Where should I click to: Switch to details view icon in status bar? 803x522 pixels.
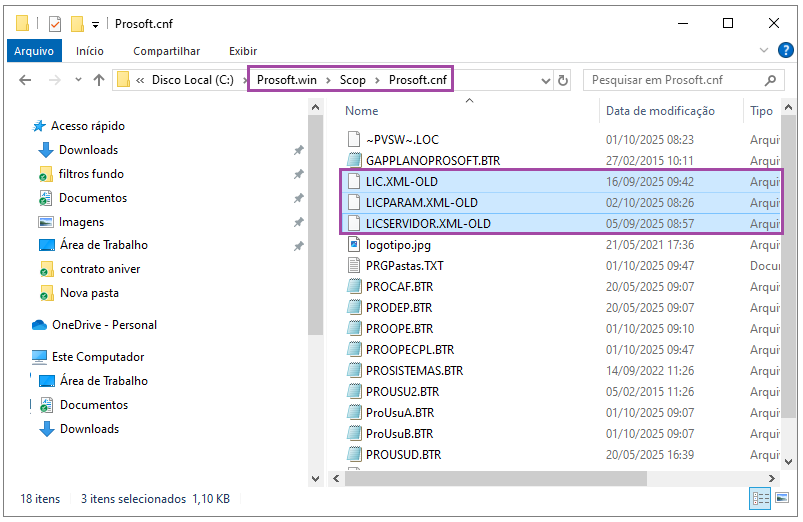pos(760,498)
